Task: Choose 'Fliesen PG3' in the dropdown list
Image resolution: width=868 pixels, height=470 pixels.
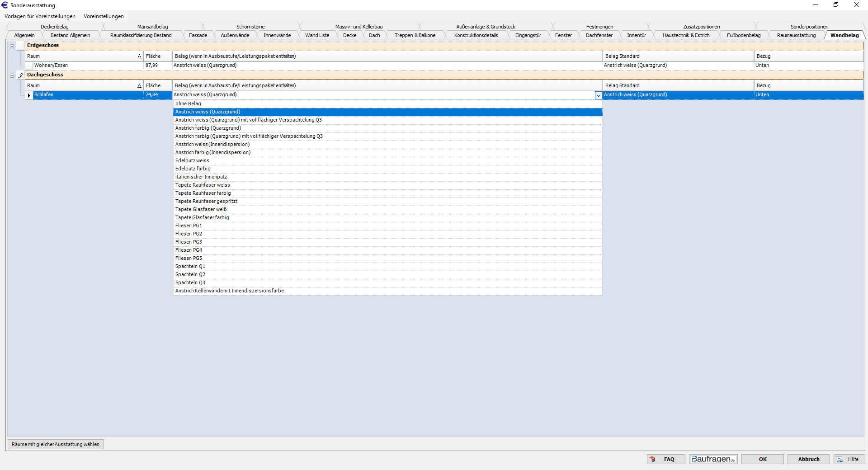Action: coord(189,242)
